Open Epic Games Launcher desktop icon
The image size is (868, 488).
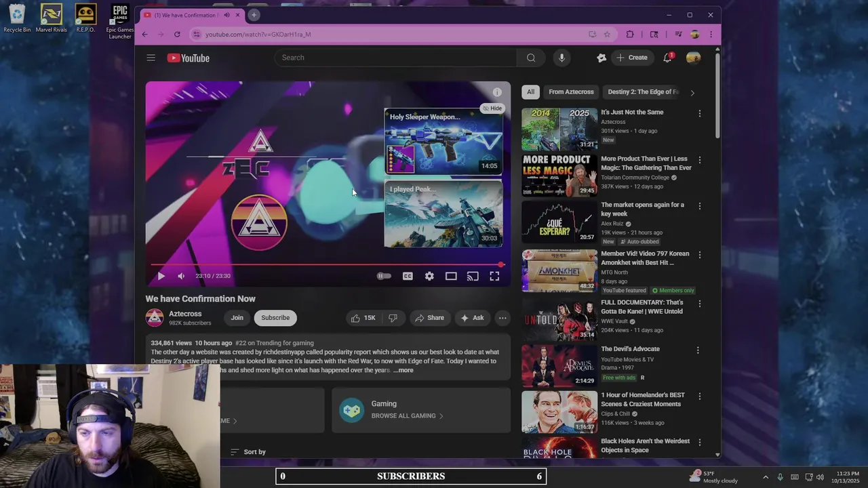(120, 22)
